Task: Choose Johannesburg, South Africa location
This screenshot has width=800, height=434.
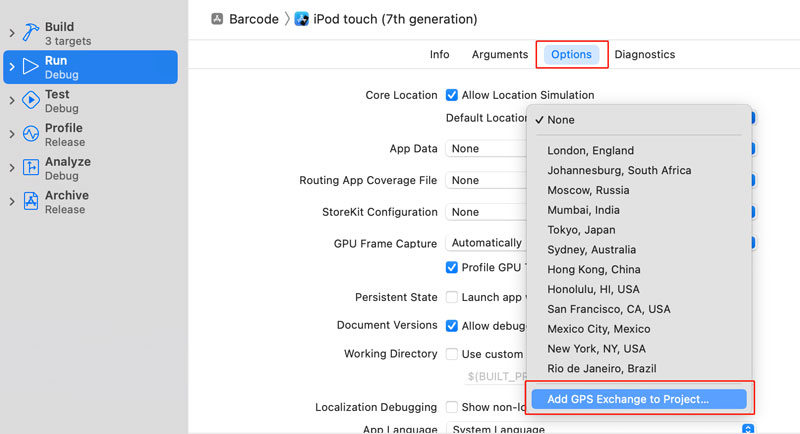Action: (x=639, y=170)
